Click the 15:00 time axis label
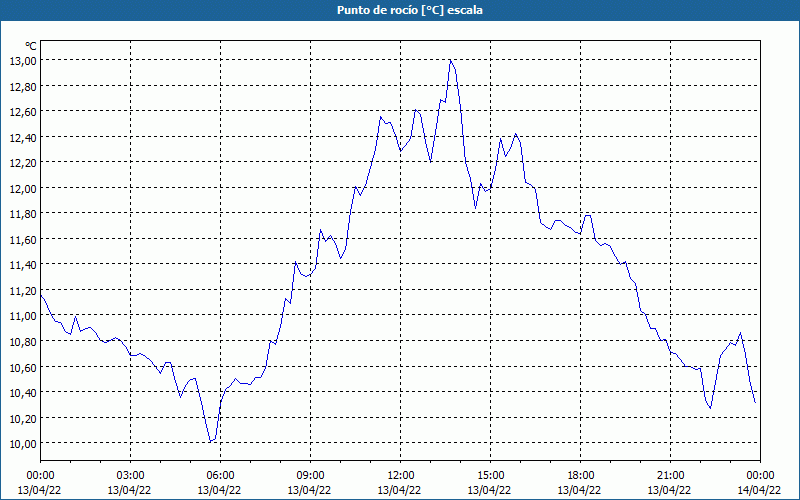Viewport: 800px width, 500px height. 490,476
